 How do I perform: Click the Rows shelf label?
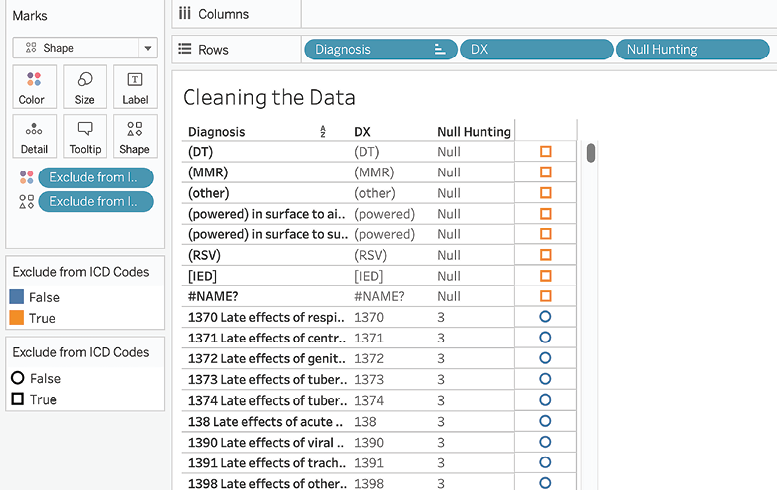[213, 50]
